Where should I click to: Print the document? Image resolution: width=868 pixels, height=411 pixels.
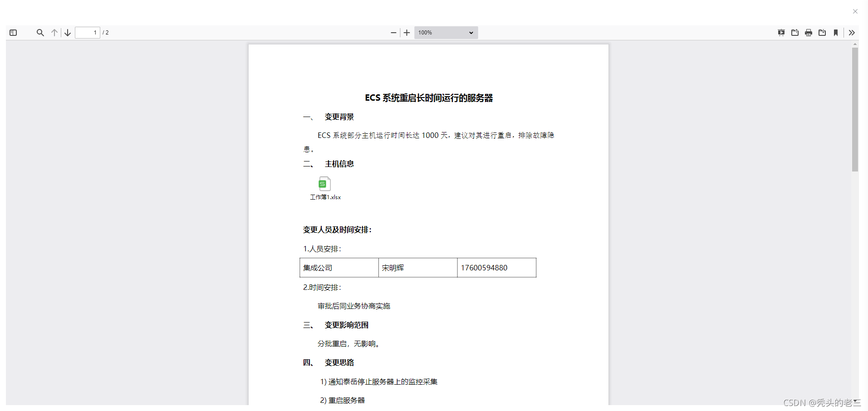click(809, 33)
